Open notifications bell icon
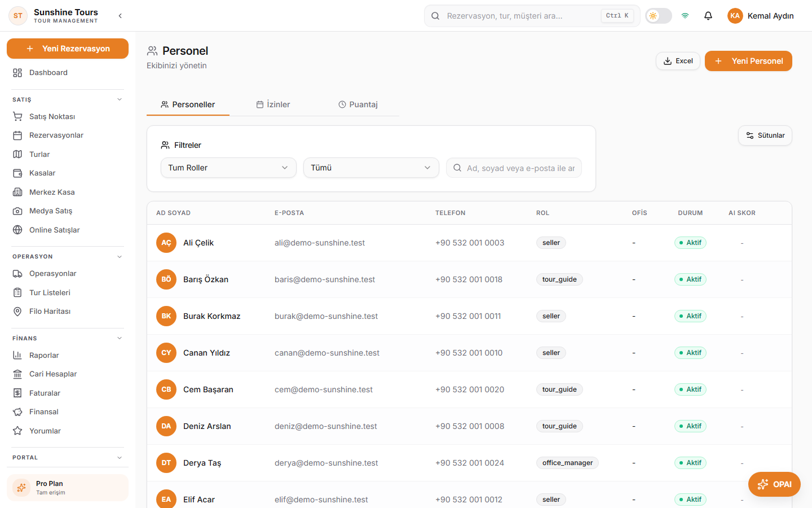The image size is (812, 508). 708,16
